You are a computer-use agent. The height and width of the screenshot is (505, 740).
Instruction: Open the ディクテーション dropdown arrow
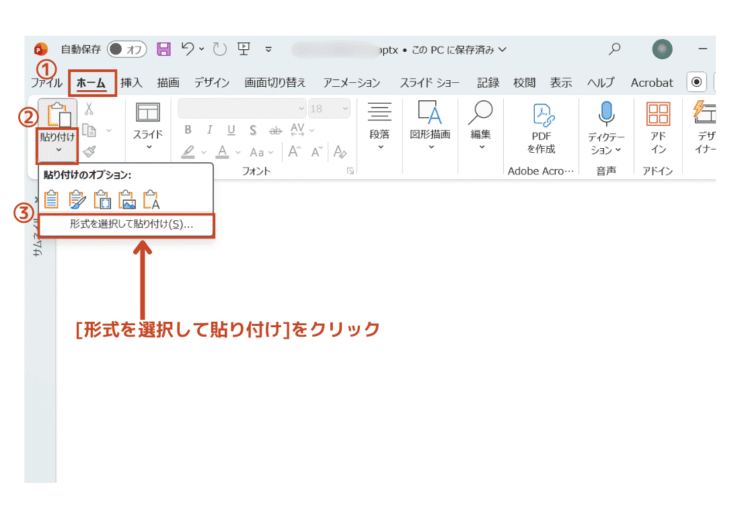coord(618,150)
